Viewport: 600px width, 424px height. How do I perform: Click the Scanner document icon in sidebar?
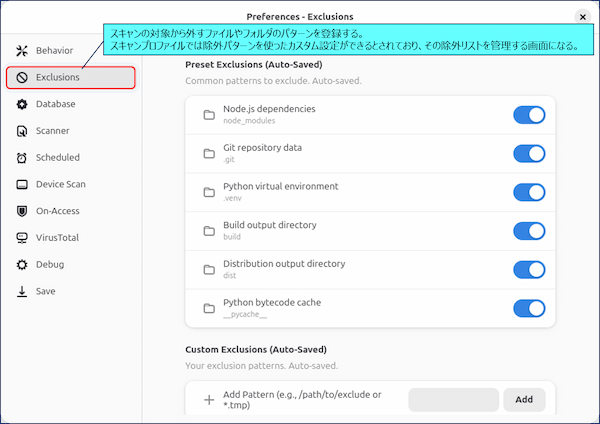[22, 131]
